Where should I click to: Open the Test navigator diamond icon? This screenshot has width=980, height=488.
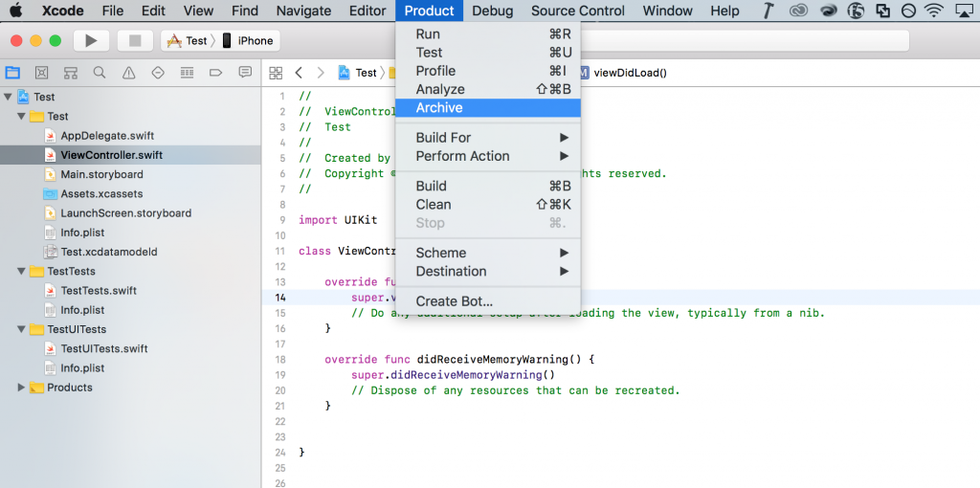tap(158, 73)
